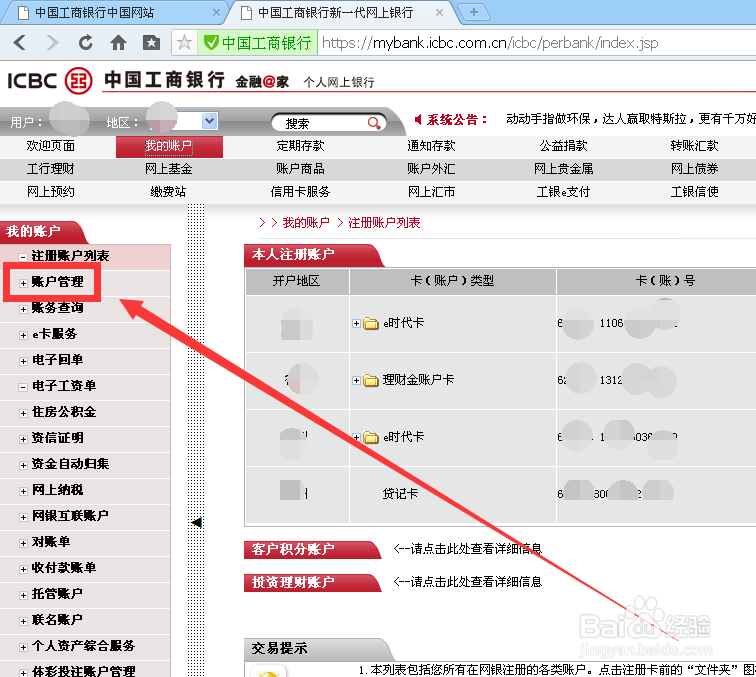Viewport: 756px width, 677px height.
Task: Open the 网上债券 menu
Action: coord(694,169)
